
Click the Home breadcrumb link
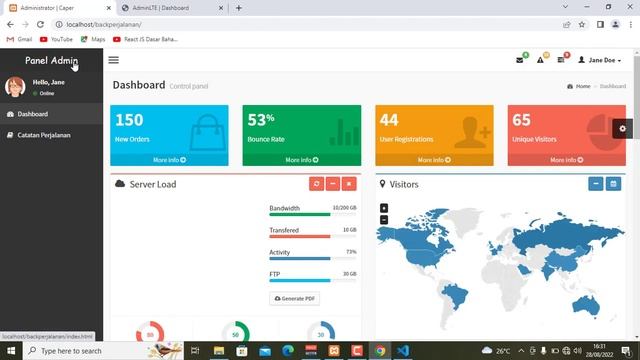(579, 86)
